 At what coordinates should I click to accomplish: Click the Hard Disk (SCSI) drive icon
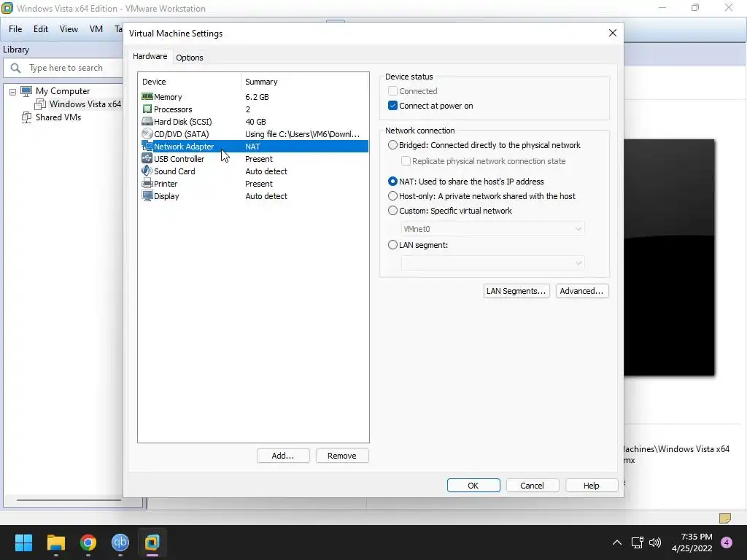point(147,122)
